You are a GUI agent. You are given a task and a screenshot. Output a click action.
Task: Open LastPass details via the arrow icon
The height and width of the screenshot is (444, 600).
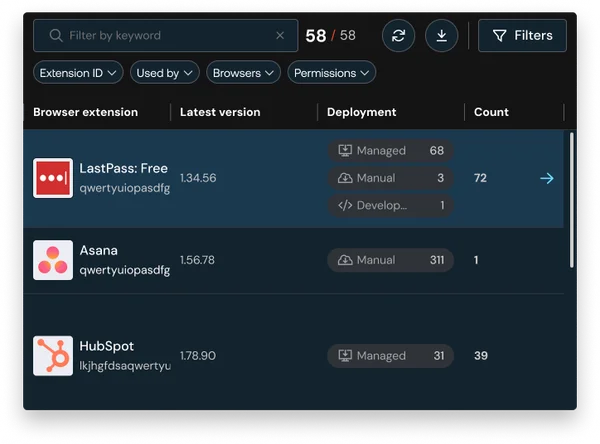[x=547, y=178]
